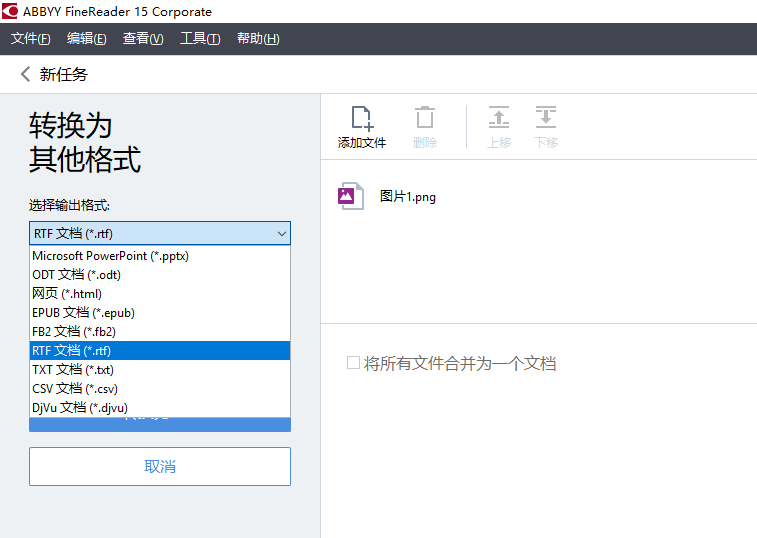Image resolution: width=757 pixels, height=538 pixels.
Task: Select the 图片1.png image file icon
Action: click(350, 196)
